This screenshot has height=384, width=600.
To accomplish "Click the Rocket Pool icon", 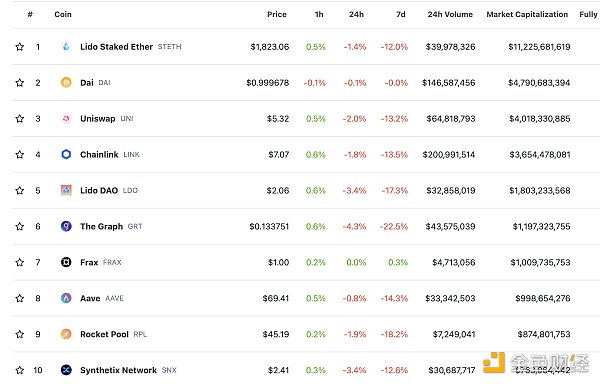I will point(66,334).
